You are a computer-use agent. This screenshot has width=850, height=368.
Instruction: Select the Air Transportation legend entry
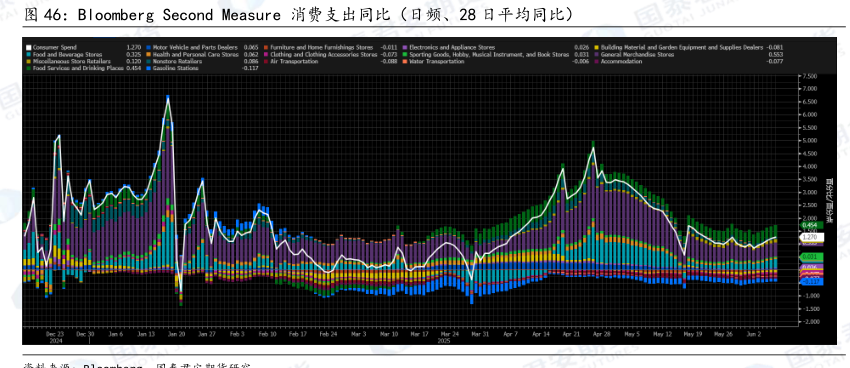pyautogui.click(x=294, y=62)
